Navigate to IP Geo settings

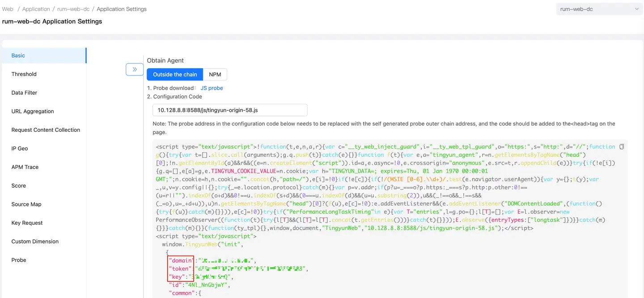(20, 148)
